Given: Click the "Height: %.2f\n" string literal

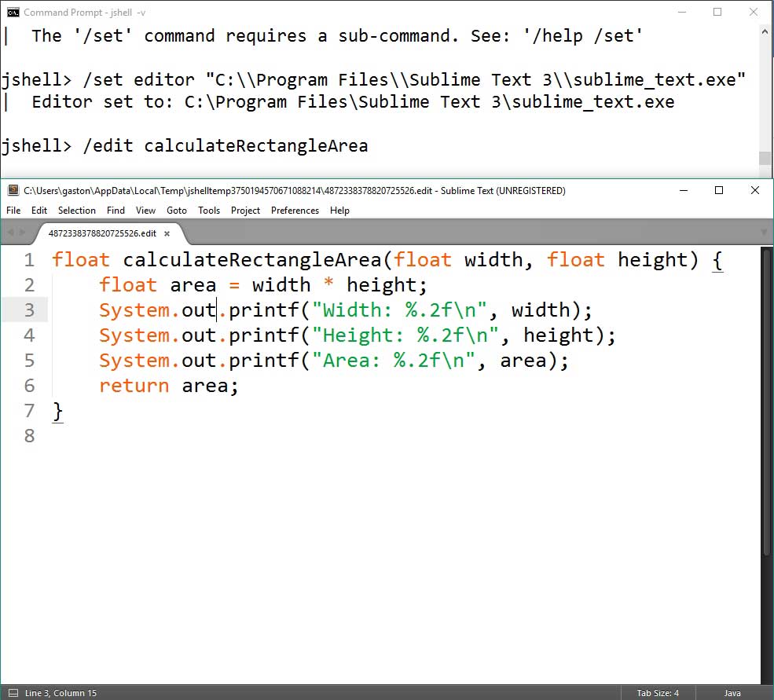Looking at the screenshot, I should click(x=405, y=335).
